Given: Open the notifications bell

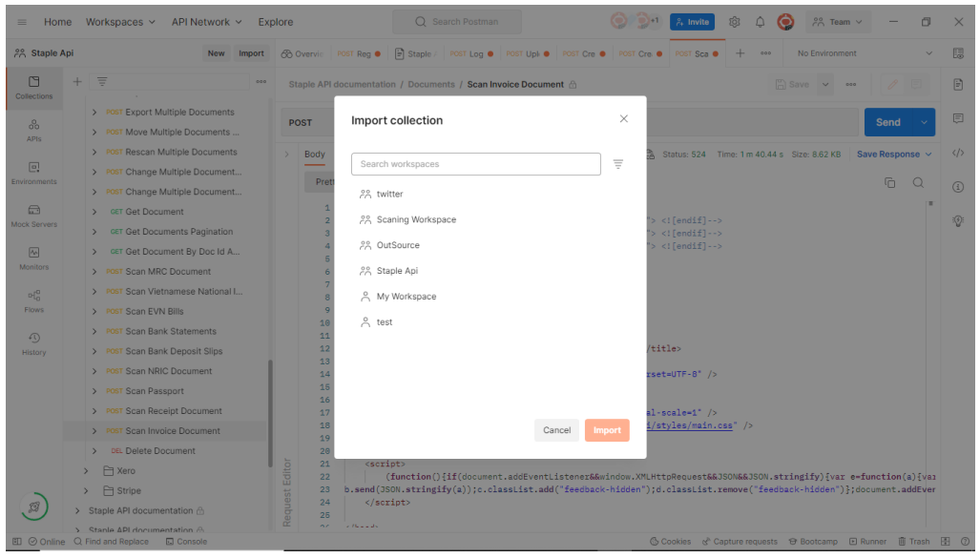Looking at the screenshot, I should [x=760, y=22].
